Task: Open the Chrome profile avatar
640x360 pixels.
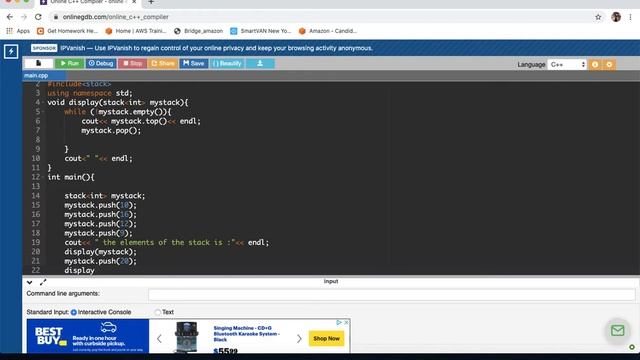Action: tap(616, 17)
